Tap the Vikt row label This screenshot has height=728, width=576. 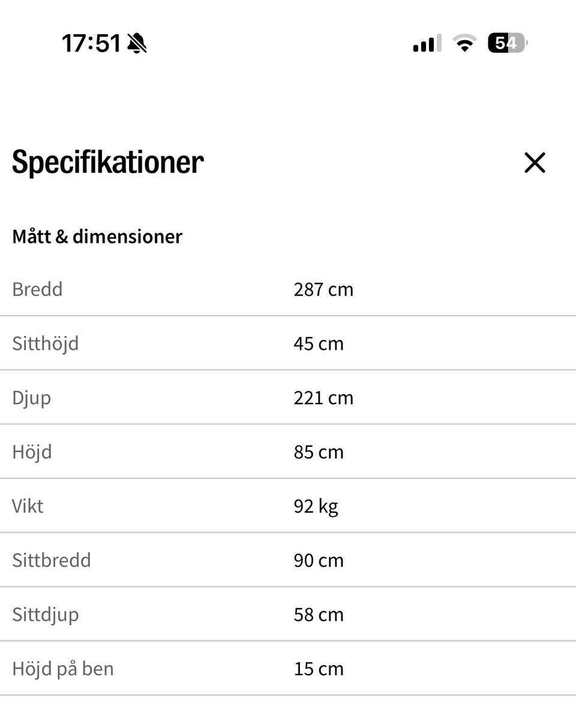tap(28, 506)
